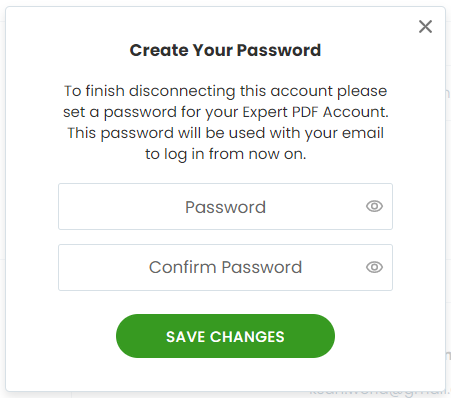451x398 pixels.
Task: Unmask characters in the Confirm Password box
Action: [x=374, y=267]
